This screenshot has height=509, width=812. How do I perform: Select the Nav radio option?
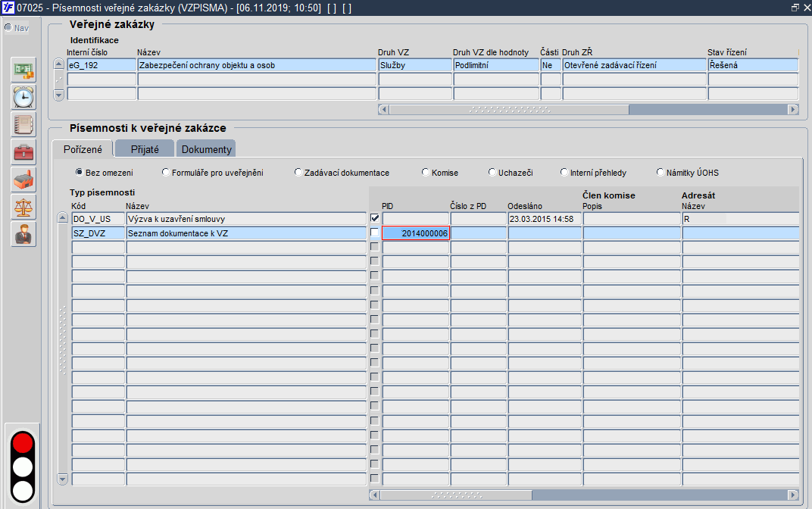pos(8,27)
